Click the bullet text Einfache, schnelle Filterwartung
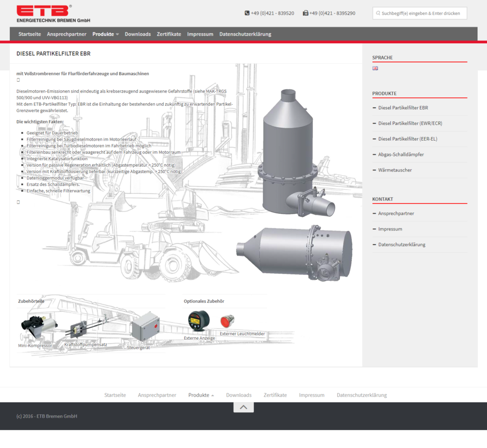 pyautogui.click(x=58, y=191)
